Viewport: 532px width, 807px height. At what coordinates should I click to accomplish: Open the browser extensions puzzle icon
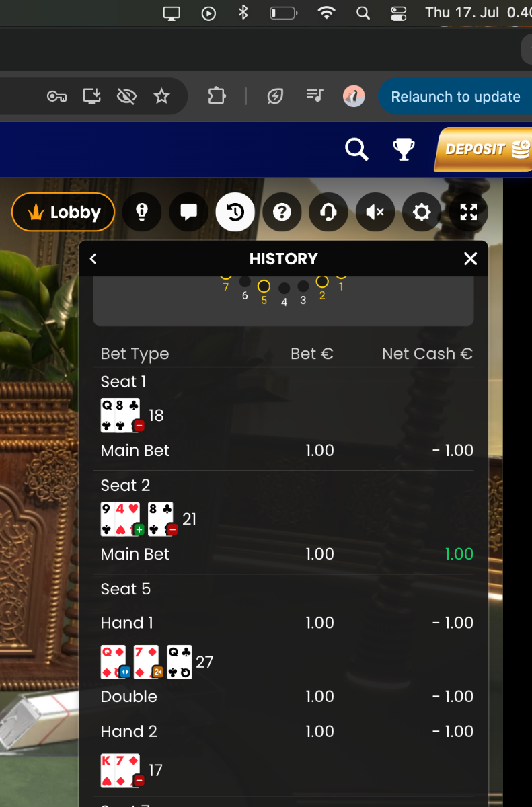[217, 96]
